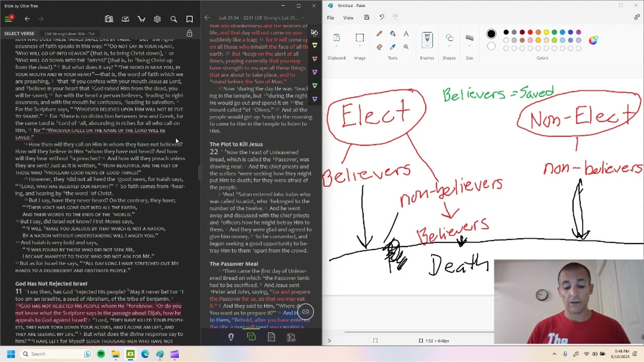This screenshot has height=362, width=644.
Task: Select the top highlighter cursor tool
Action: 314,33
